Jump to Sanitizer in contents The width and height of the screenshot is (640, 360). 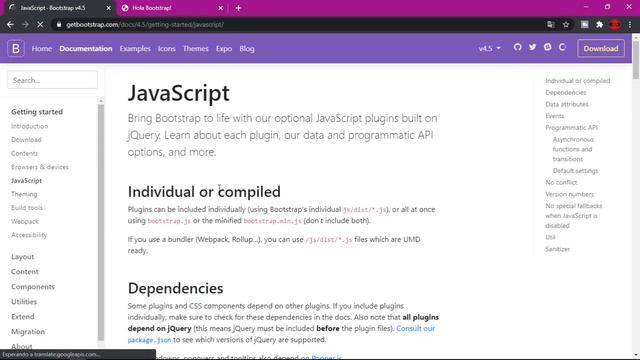click(557, 249)
